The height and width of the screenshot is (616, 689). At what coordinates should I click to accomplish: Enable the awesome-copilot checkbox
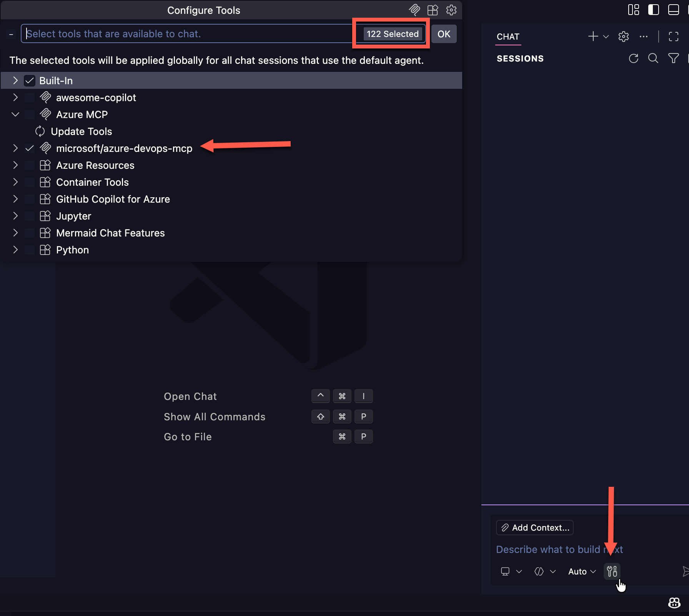coord(30,98)
